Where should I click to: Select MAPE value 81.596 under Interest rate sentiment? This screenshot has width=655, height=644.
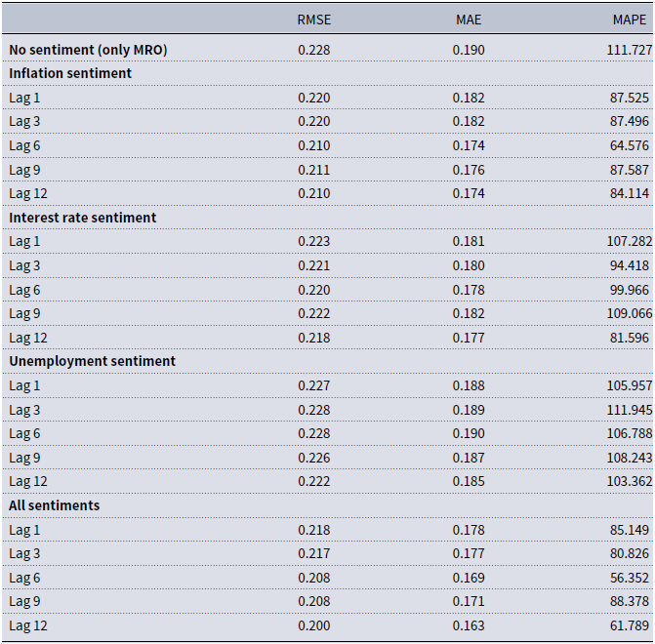tap(629, 338)
